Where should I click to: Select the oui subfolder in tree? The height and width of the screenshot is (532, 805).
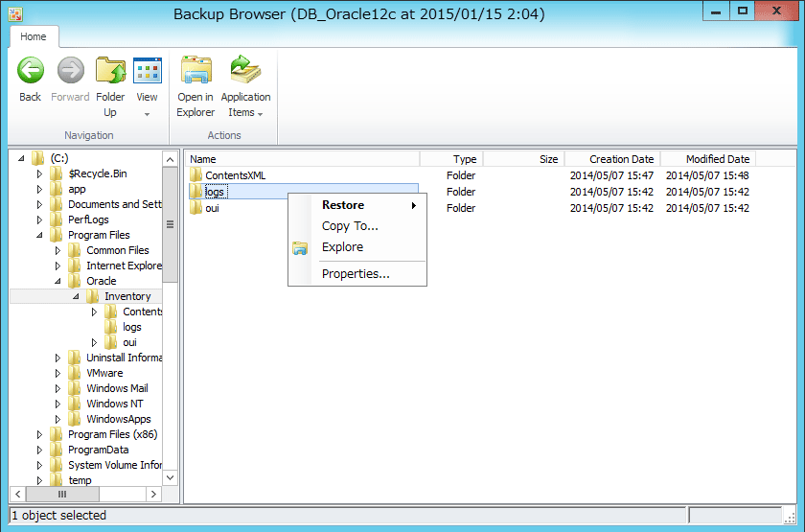pyautogui.click(x=130, y=342)
